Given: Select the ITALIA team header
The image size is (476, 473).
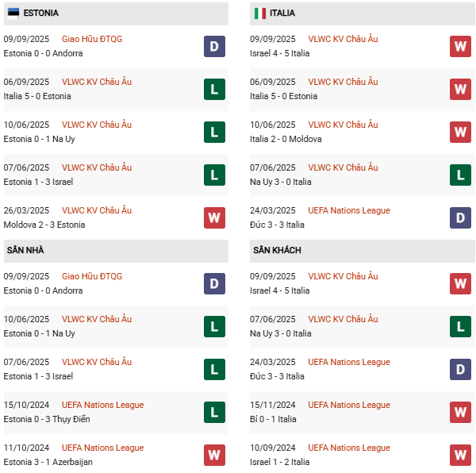Looking at the screenshot, I should point(282,13).
